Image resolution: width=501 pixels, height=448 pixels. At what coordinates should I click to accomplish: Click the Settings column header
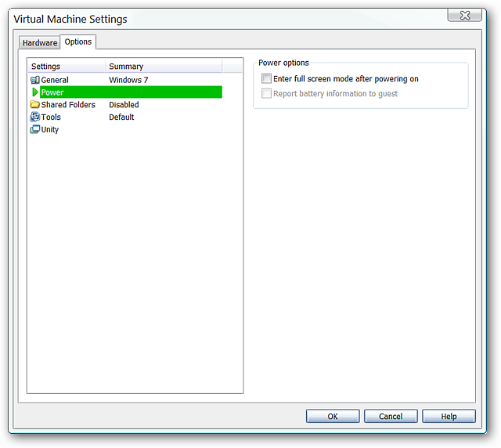(67, 67)
